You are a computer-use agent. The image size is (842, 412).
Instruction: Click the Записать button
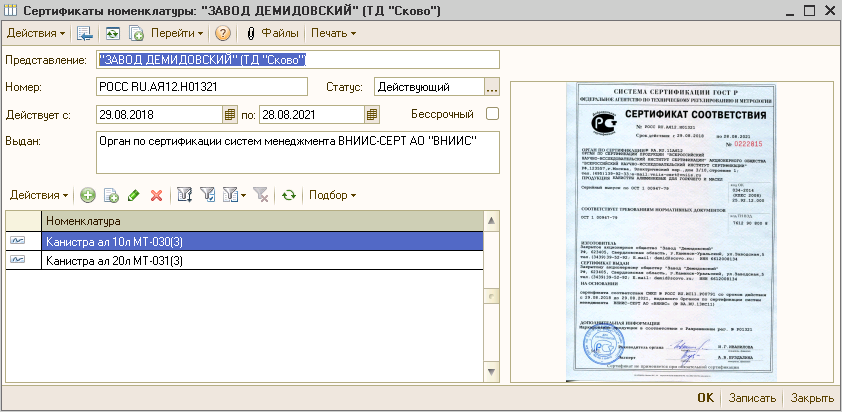pyautogui.click(x=752, y=397)
